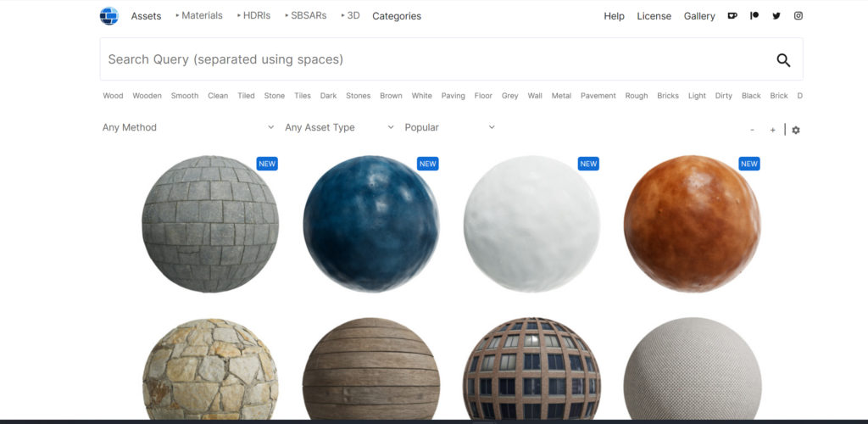Open the wooden planks material sphere

pyautogui.click(x=371, y=369)
